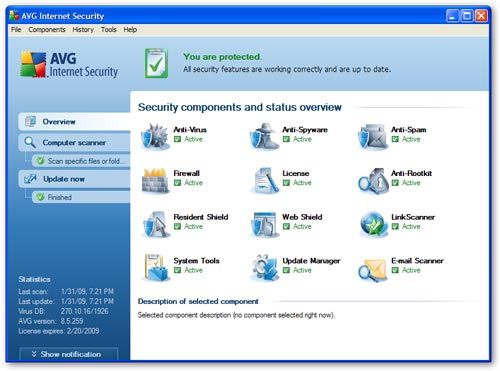This screenshot has width=500, height=371.
Task: Start Update now
Action: click(x=75, y=179)
